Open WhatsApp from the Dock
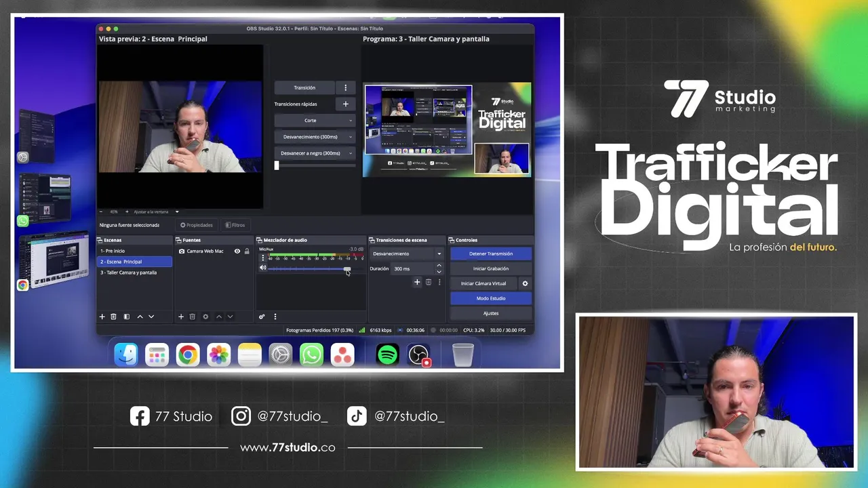868x488 pixels. pos(311,354)
